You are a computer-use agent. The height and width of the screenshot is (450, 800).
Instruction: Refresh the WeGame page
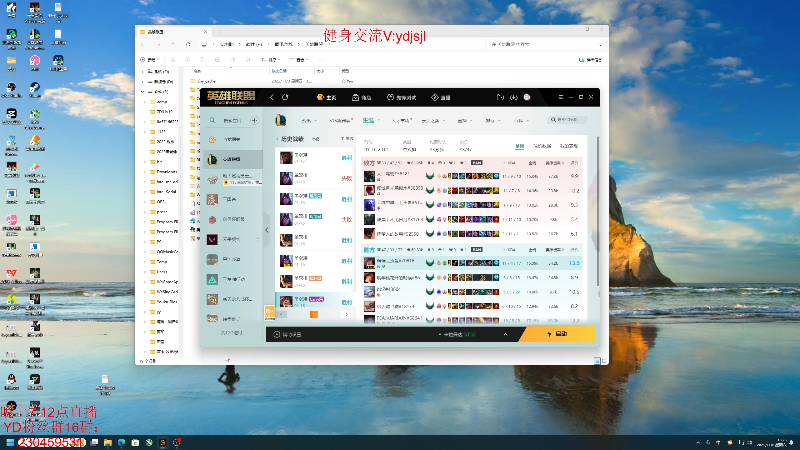[x=285, y=97]
